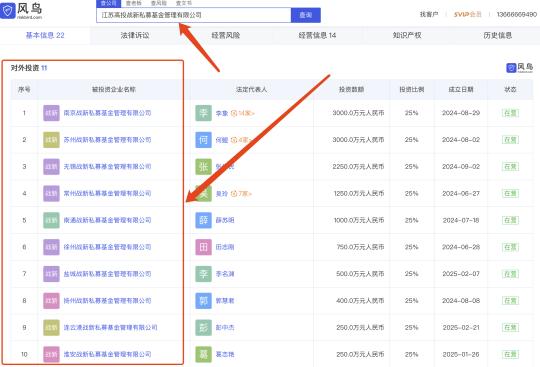This screenshot has height=367, width=540.
Task: Open 淮安战新私募基金管理有限公司 link
Action: point(107,355)
